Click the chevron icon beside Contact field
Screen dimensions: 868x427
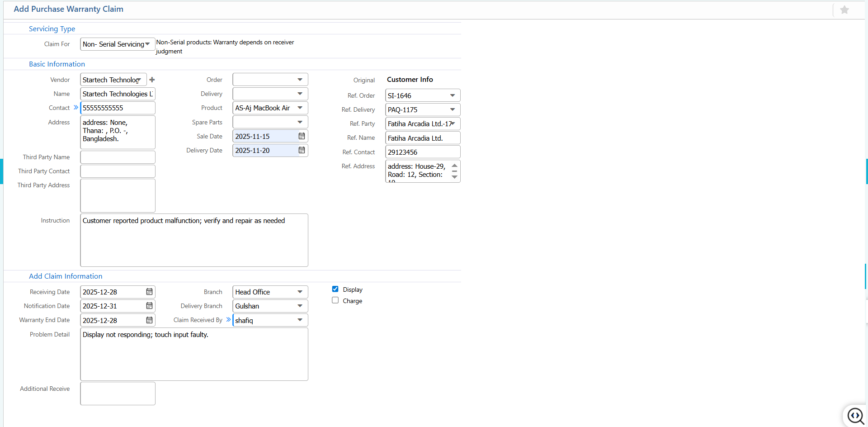tap(75, 108)
